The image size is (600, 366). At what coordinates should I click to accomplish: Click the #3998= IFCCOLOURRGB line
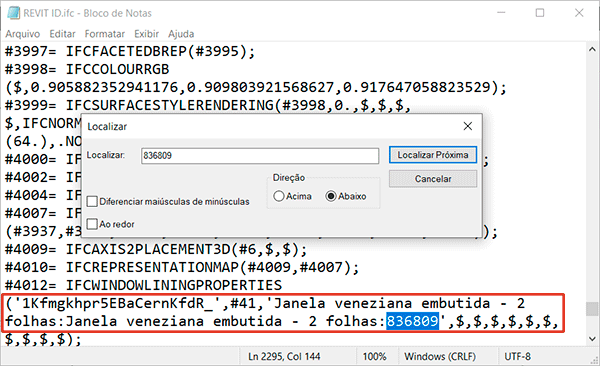pos(87,69)
